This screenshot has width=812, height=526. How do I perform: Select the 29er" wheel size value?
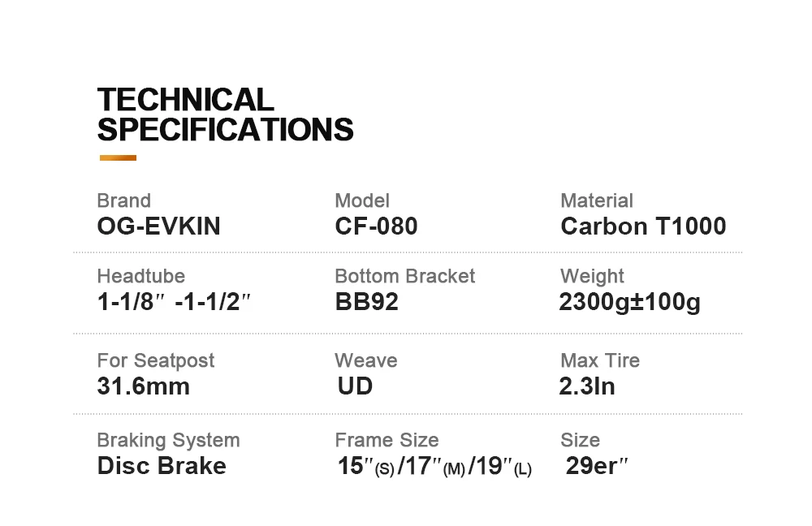(x=597, y=466)
